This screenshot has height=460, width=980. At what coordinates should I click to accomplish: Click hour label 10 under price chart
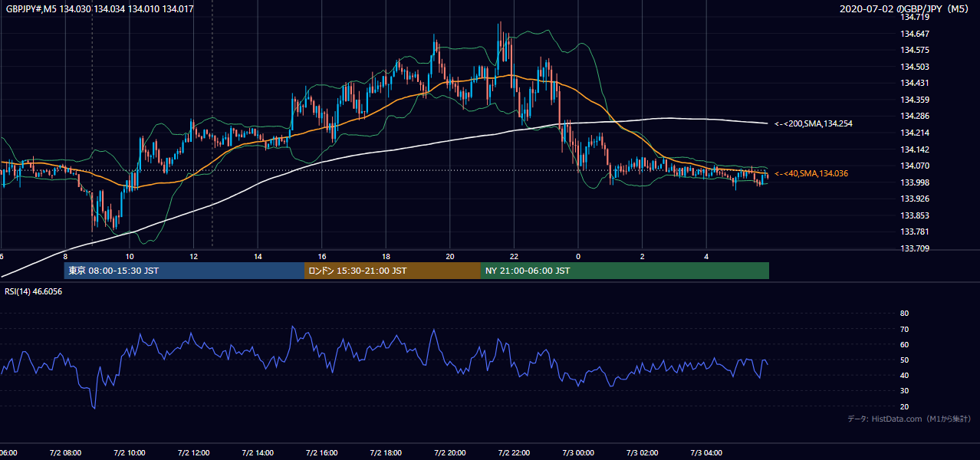(x=130, y=257)
